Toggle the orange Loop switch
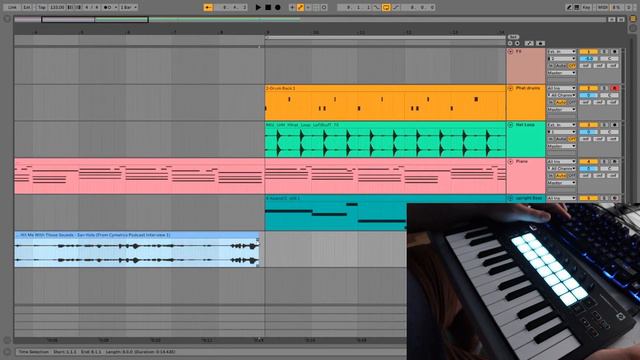The image size is (640, 360). click(x=386, y=7)
